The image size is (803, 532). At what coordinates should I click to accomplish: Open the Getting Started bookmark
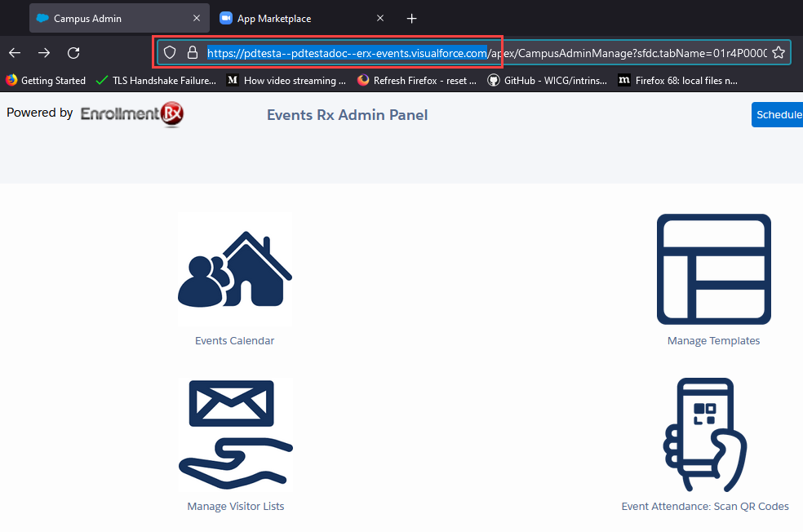click(46, 80)
